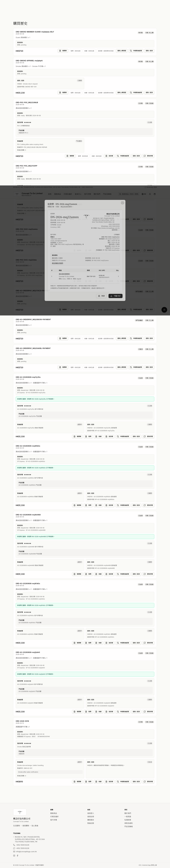Screen dimensions: 170x868
Task: Click 退款 / 退貨 for ORD-SMOKE-MEMBER-GUARD-mq1pbpiq-SELF
Action: click(x=149, y=51)
